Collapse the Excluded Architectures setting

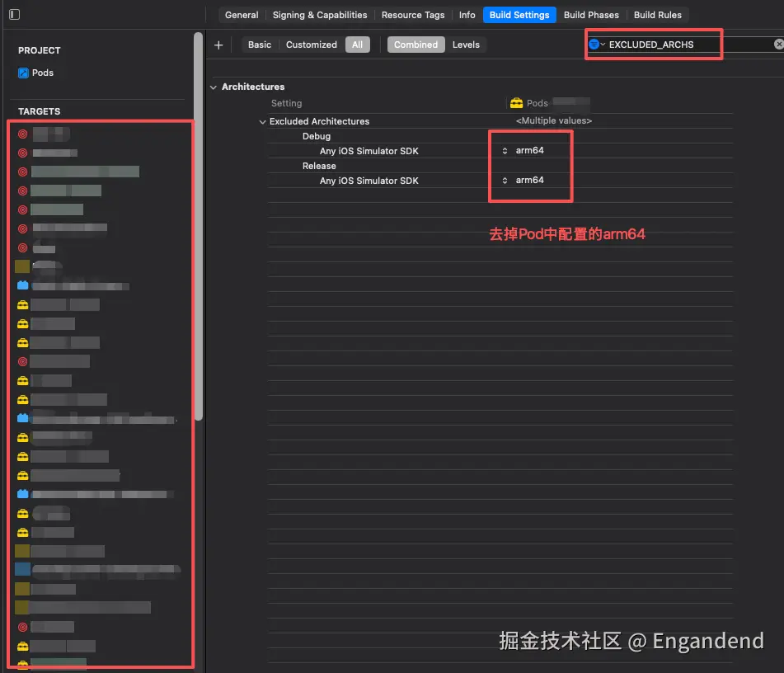(262, 121)
